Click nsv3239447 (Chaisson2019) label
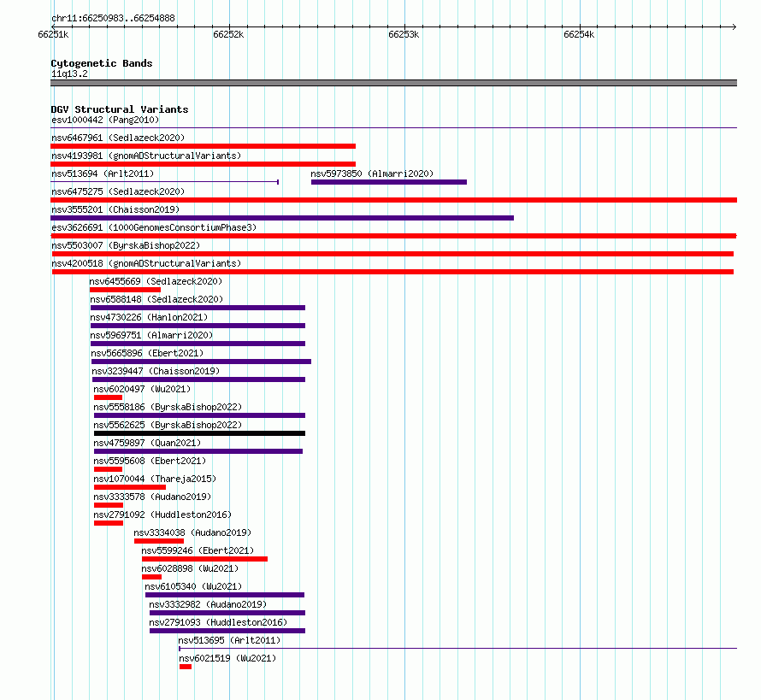 point(156,371)
